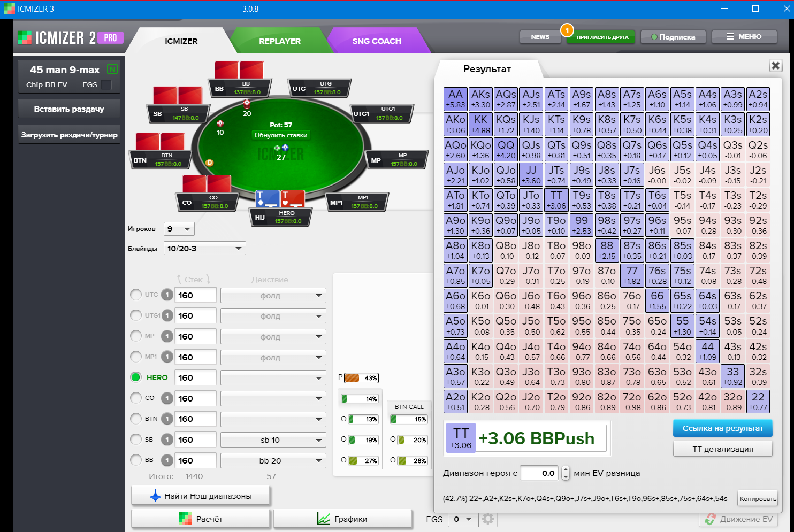Click the HERO stack input field 160
Viewport: 794px width, 532px height.
click(x=195, y=378)
